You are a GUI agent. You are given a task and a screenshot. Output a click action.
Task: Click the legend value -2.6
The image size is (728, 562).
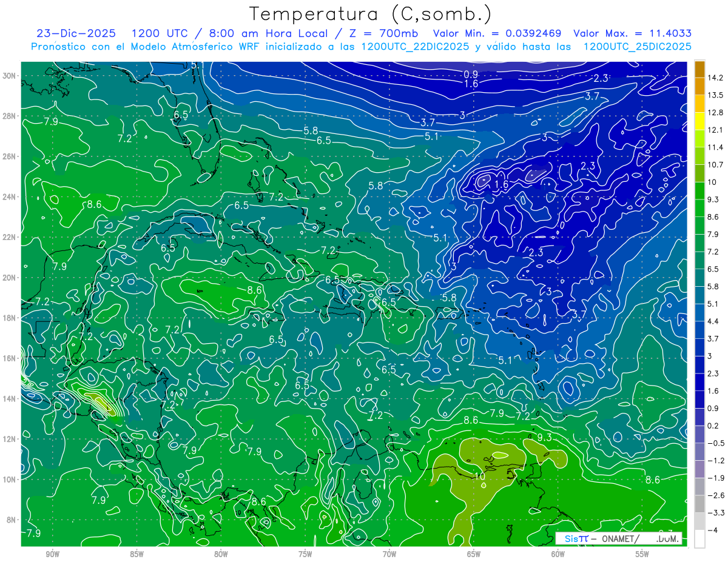click(x=716, y=495)
